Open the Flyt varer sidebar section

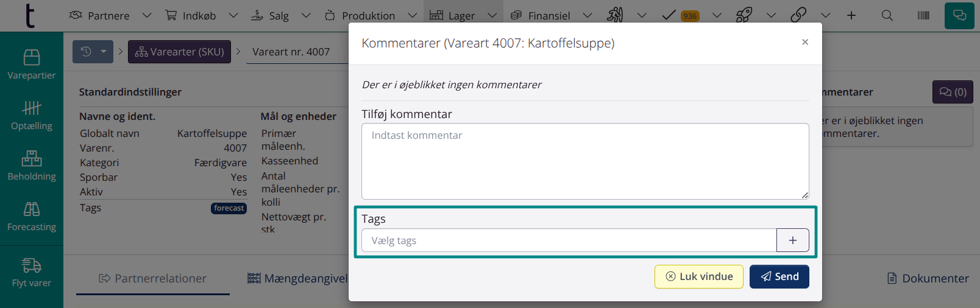(32, 273)
